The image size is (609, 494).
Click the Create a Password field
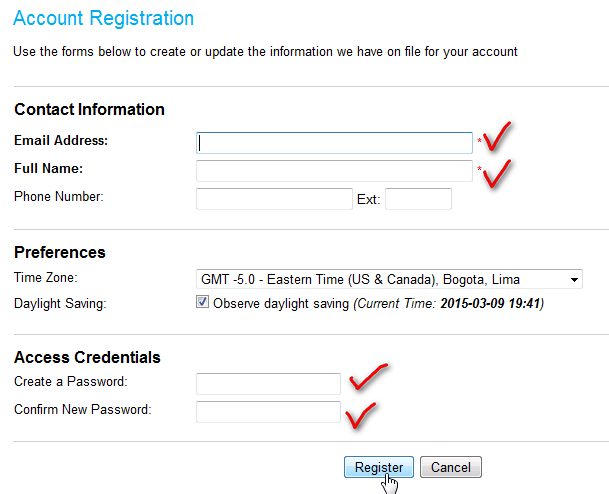pos(268,384)
